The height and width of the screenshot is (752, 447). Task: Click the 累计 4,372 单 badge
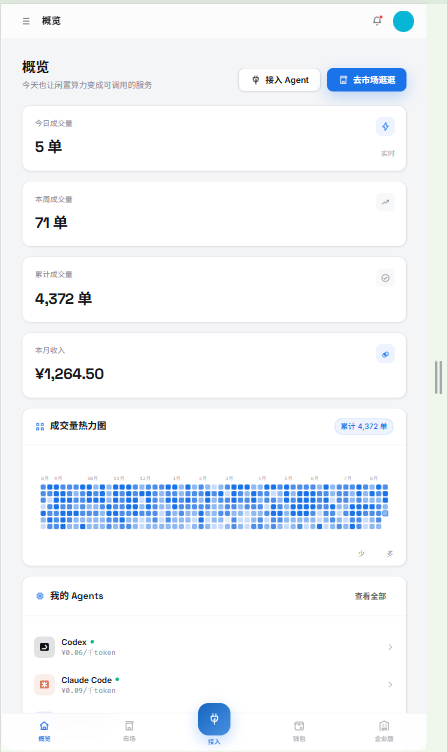[364, 426]
